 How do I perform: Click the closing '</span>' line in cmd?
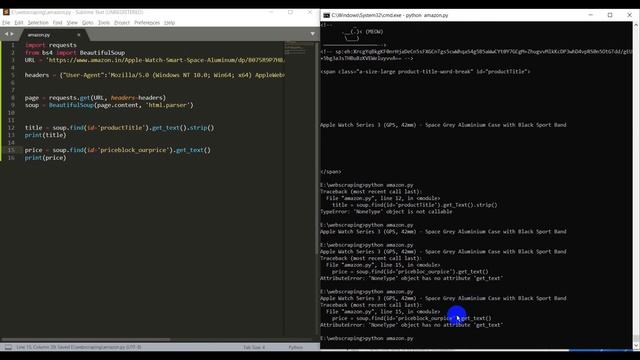point(331,171)
